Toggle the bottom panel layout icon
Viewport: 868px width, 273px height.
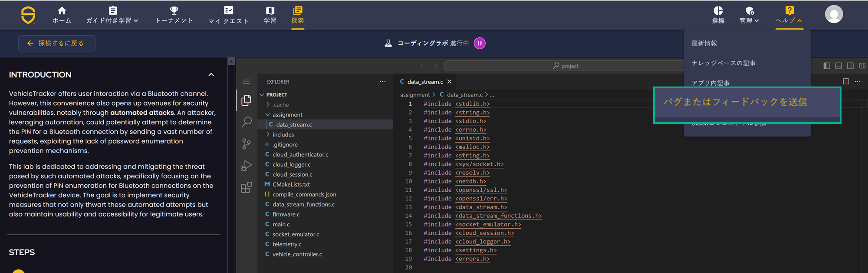pyautogui.click(x=838, y=66)
